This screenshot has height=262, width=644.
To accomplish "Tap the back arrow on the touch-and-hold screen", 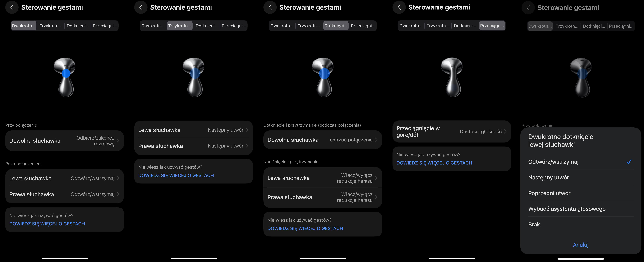I will click(x=270, y=7).
